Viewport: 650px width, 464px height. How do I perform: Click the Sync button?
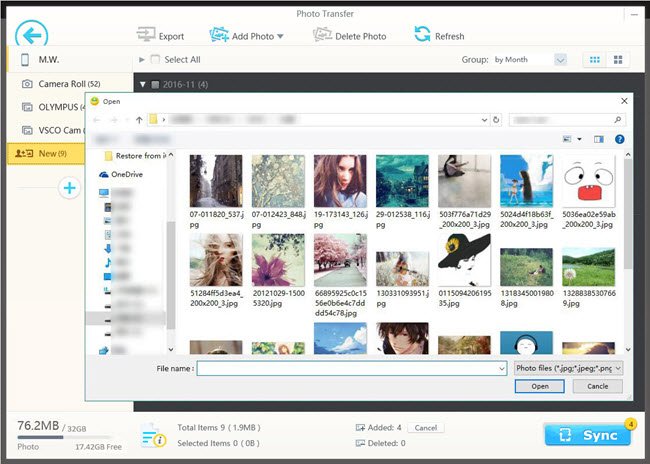pos(587,435)
